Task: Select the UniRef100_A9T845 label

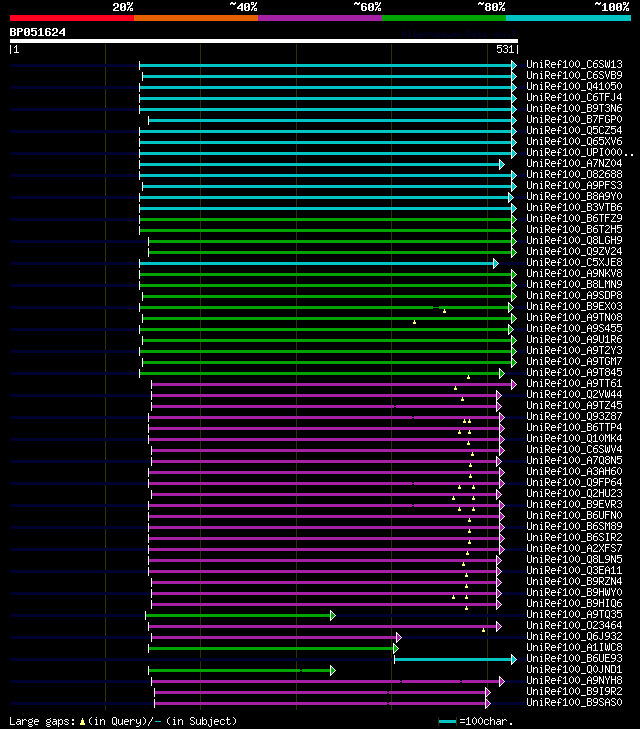Action: (574, 372)
